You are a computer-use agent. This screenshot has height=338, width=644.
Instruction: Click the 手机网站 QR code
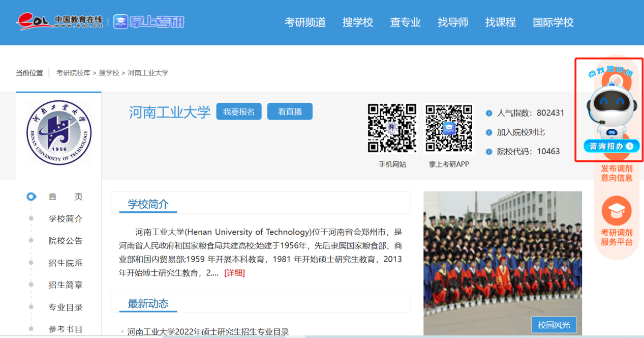[392, 128]
